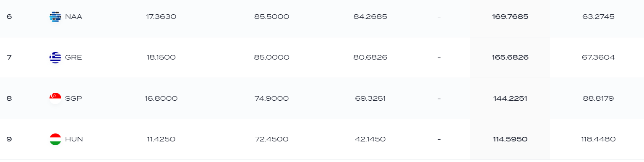Click the Hungary flag icon
This screenshot has height=162, width=644.
pos(55,139)
